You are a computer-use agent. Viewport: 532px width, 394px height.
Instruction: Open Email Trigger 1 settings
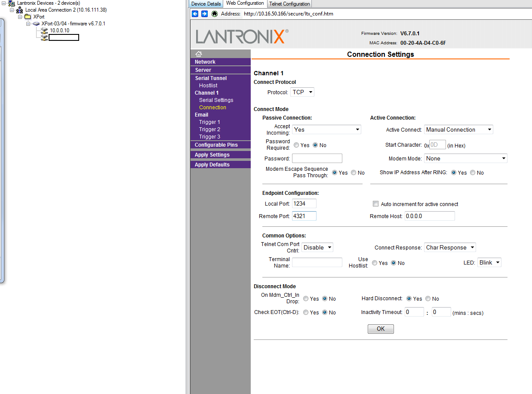pyautogui.click(x=209, y=122)
